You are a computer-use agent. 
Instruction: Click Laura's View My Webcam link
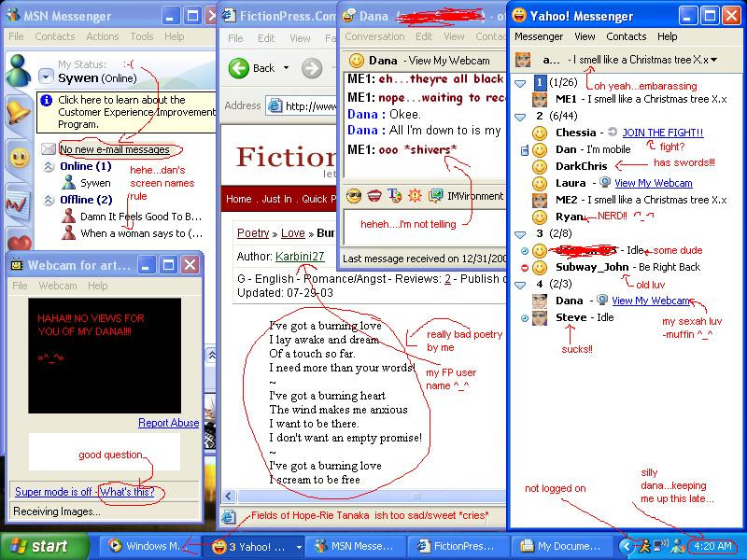click(x=653, y=183)
